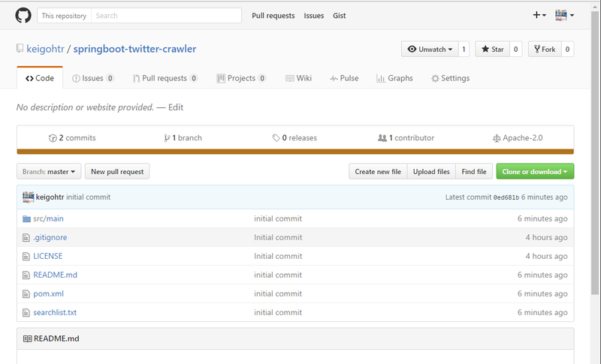Screen dimensions: 601x364
Task: Open the stargazers count 0
Action: point(516,49)
